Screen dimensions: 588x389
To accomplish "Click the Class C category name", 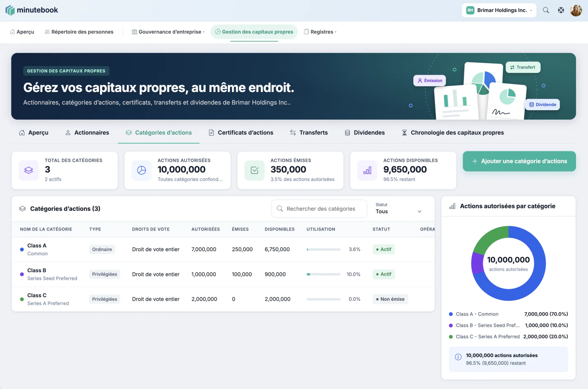I will 37,295.
